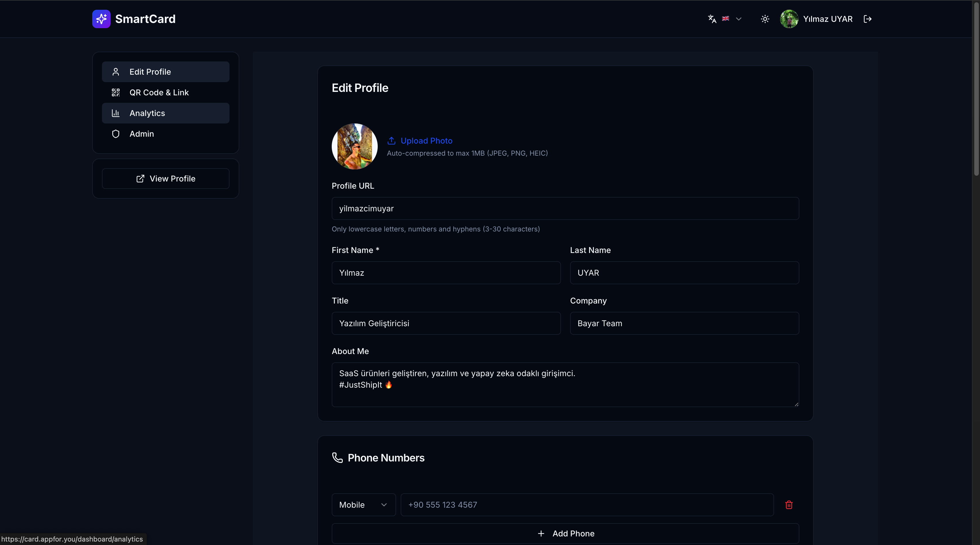Open the Mobile phone type dropdown

[x=363, y=505]
